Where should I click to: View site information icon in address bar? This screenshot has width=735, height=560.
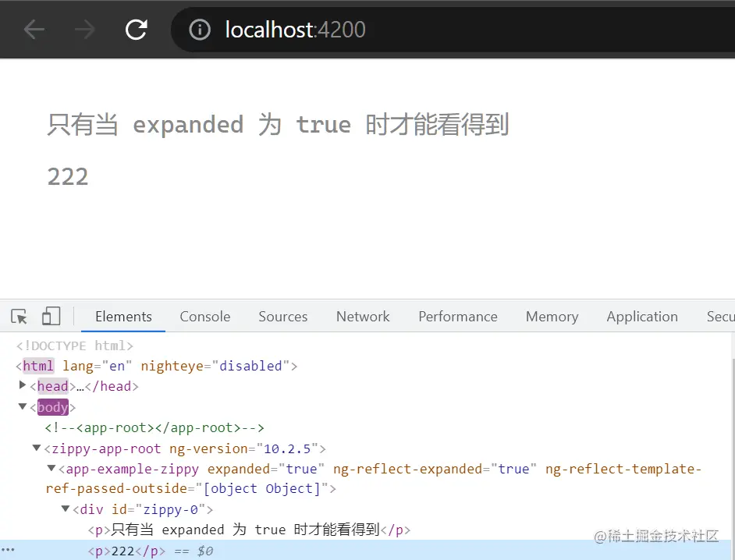[200, 30]
